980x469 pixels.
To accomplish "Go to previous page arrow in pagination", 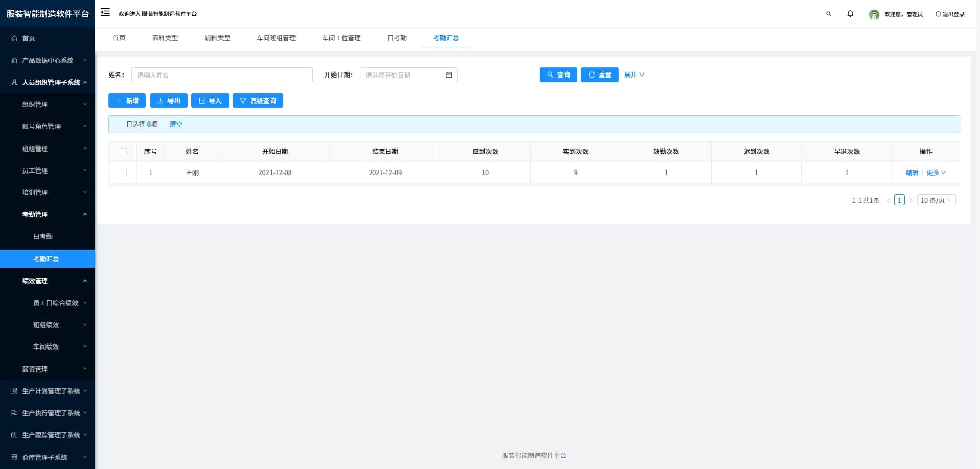I will tap(888, 200).
